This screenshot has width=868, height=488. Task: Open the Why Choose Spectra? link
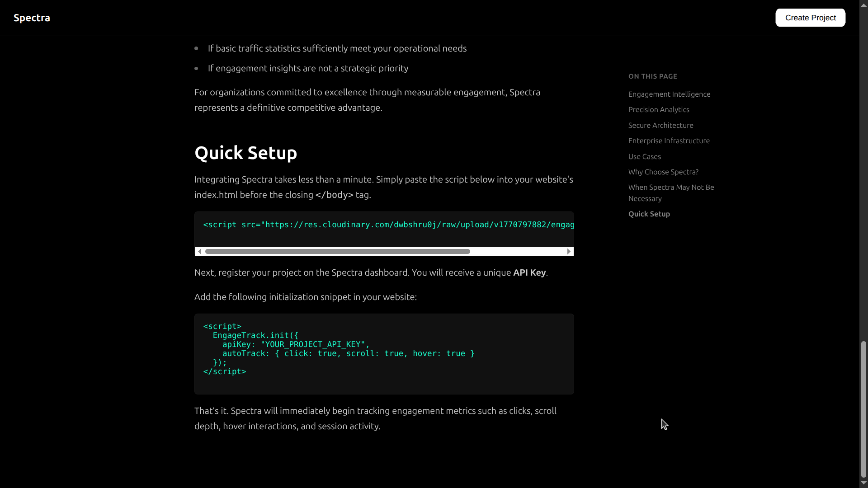tap(663, 172)
